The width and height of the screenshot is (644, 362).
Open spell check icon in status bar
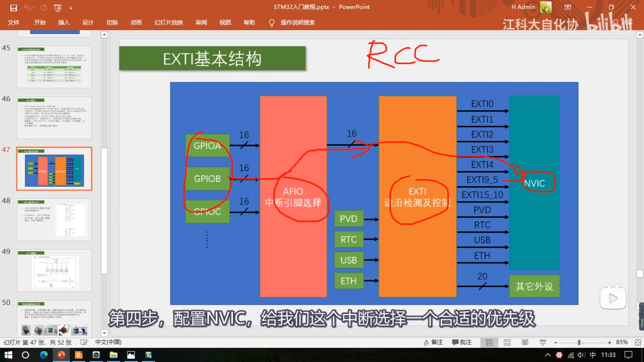[84, 342]
